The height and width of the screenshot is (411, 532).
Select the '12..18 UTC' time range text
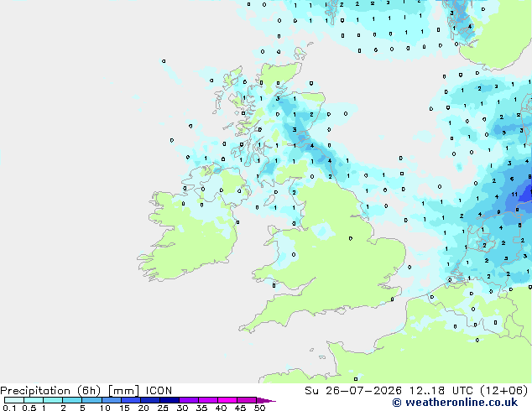click(441, 391)
